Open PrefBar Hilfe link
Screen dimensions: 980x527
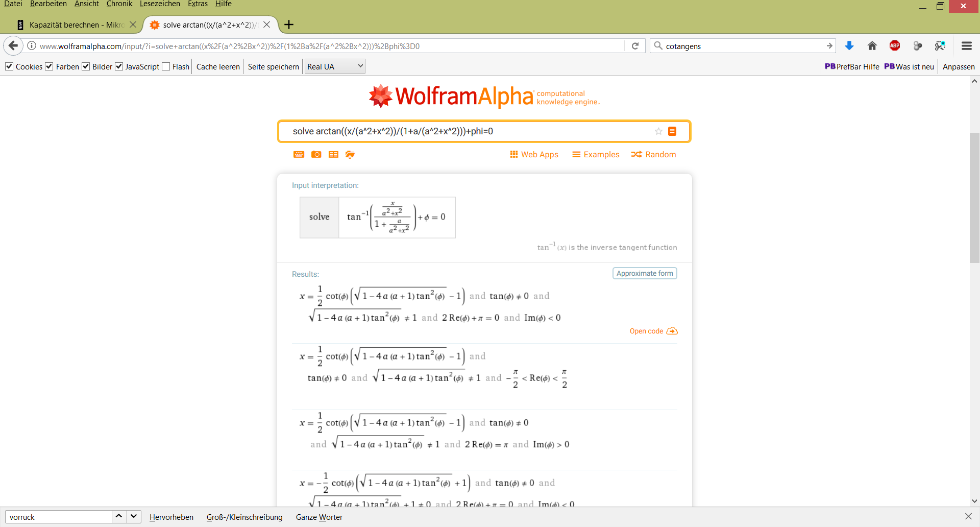click(x=852, y=66)
